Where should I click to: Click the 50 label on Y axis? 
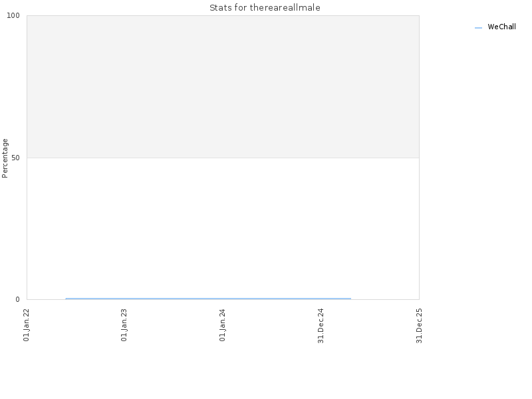coord(15,158)
